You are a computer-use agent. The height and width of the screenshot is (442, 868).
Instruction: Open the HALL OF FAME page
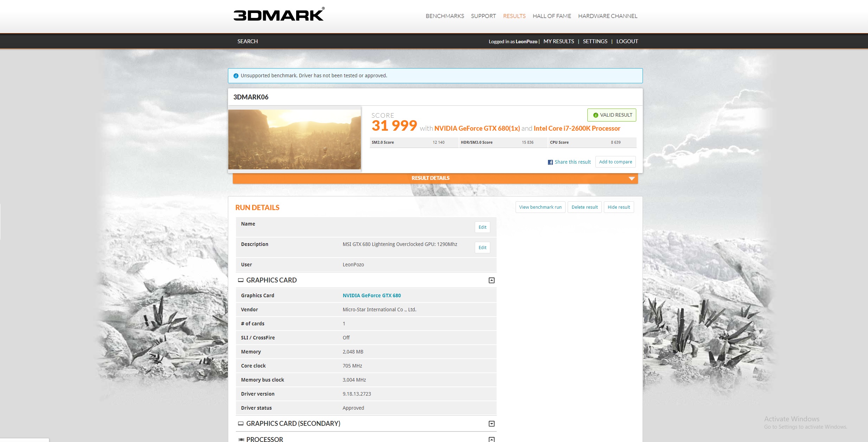click(x=552, y=16)
